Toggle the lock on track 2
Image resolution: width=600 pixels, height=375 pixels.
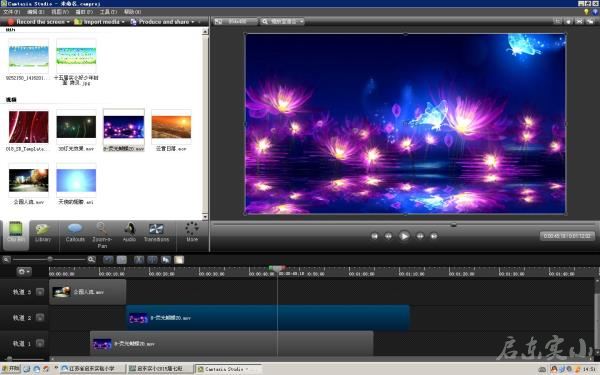(x=40, y=317)
